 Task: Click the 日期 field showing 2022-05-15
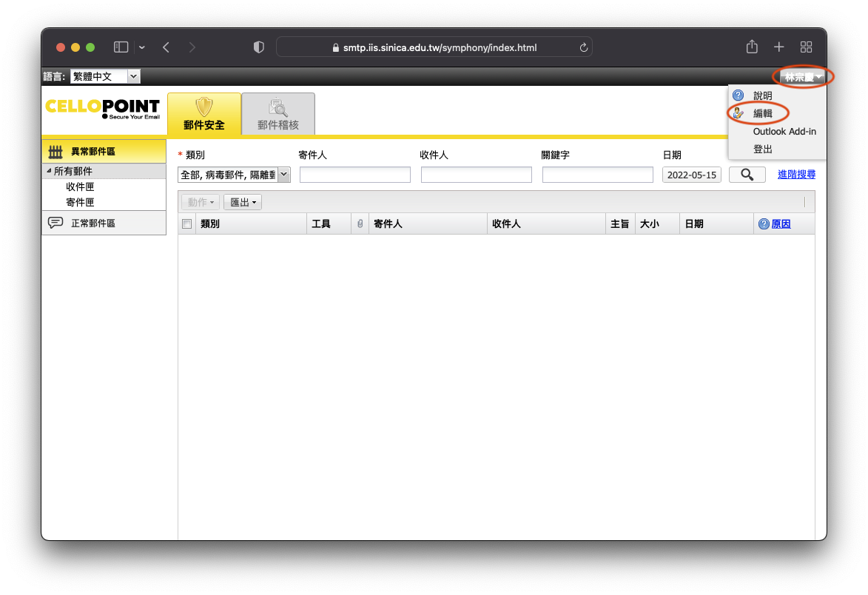click(x=692, y=175)
